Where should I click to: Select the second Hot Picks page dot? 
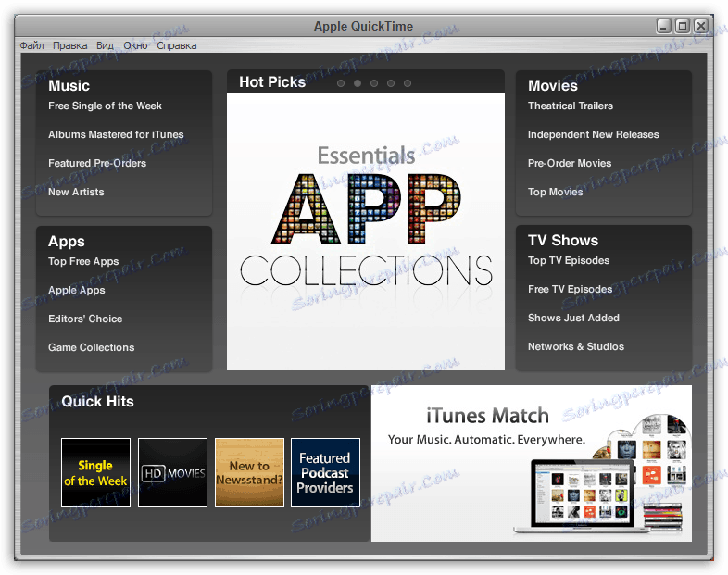tap(358, 83)
